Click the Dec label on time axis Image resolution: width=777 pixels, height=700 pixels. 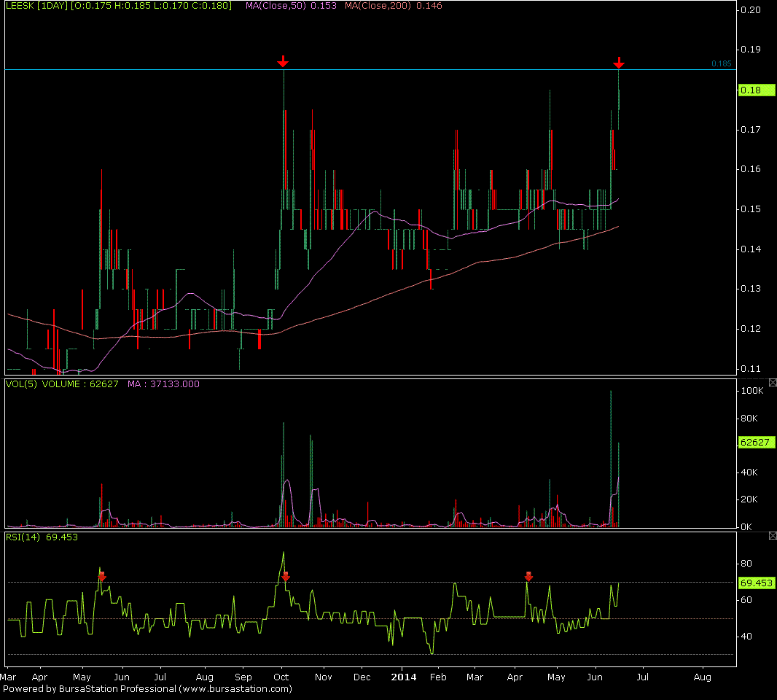362,677
